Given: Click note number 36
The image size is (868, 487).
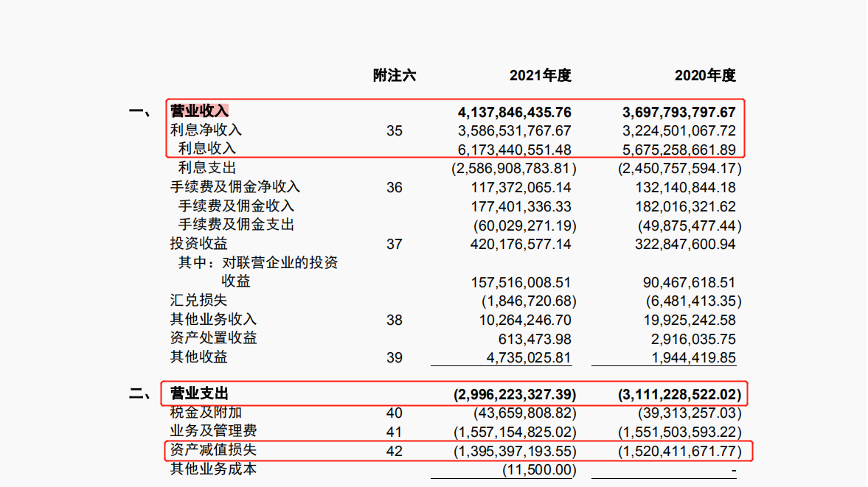Looking at the screenshot, I should click(394, 188).
